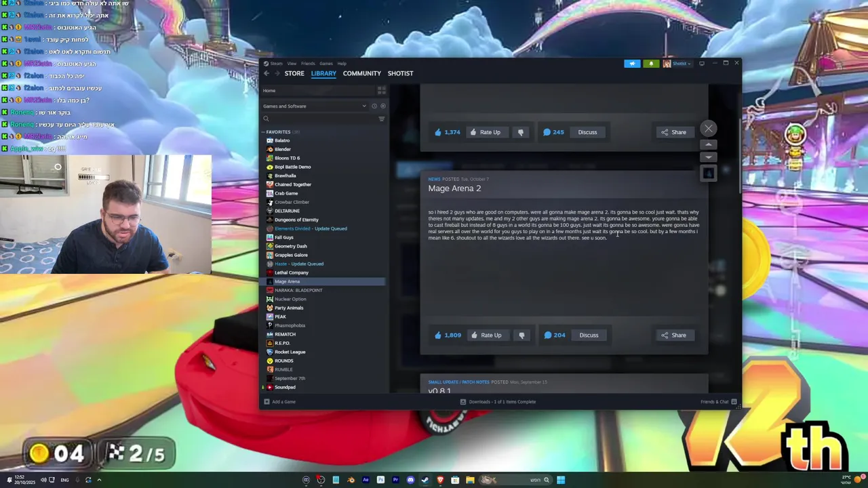Go to previous news post arrow

point(708,144)
